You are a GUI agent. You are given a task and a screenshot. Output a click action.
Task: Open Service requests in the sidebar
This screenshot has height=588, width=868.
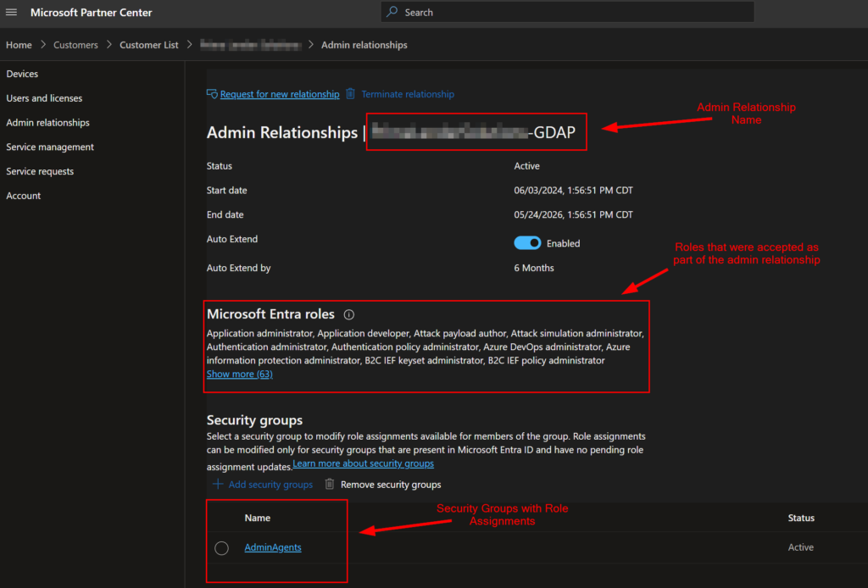(40, 172)
